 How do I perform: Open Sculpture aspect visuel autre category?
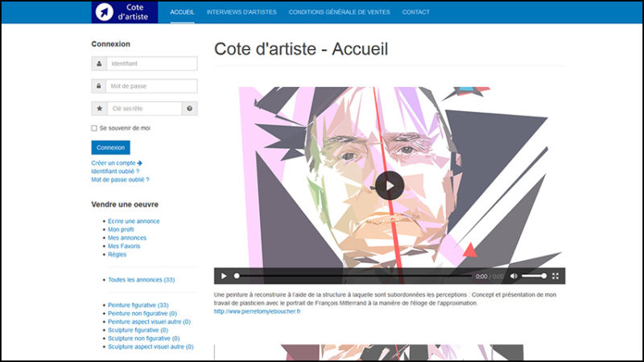[x=151, y=347]
